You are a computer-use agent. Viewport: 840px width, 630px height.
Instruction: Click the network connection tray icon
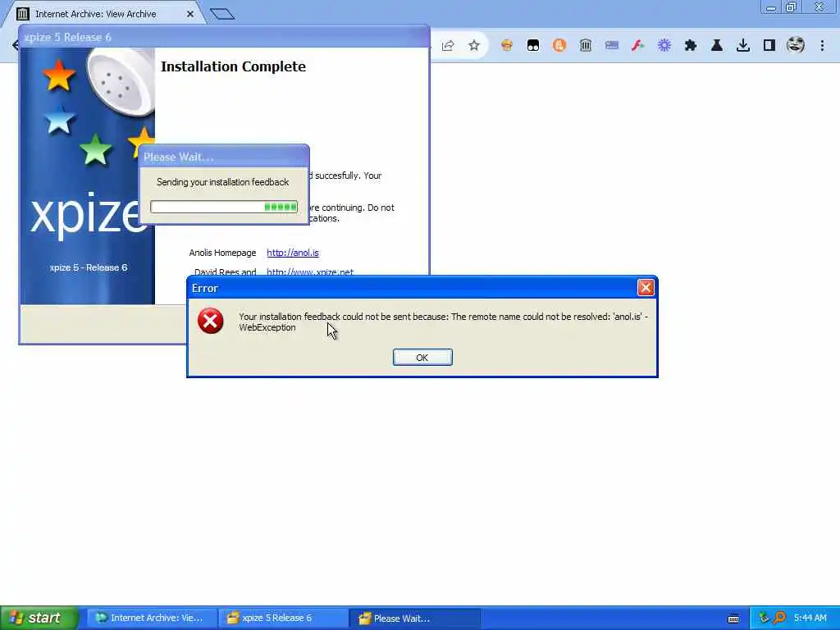pos(764,618)
